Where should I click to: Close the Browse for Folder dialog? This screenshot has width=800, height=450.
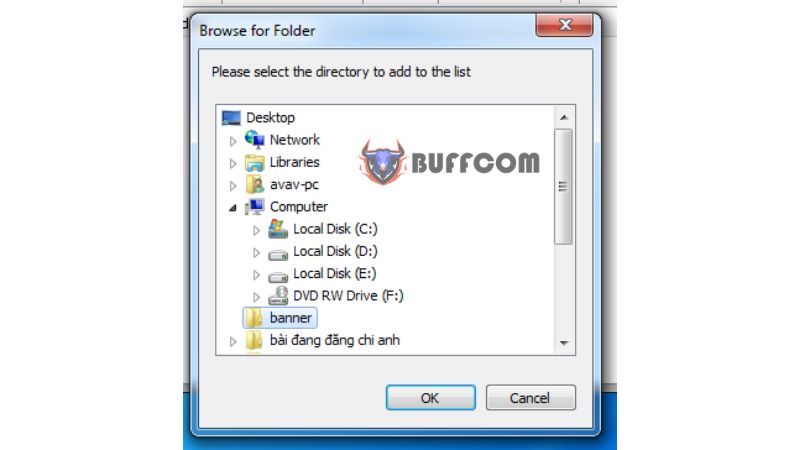click(x=565, y=25)
